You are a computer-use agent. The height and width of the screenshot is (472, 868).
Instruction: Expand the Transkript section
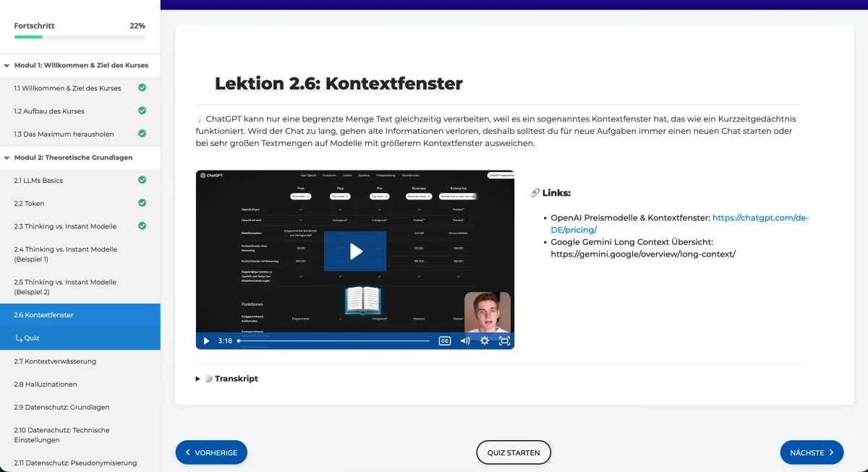[197, 378]
